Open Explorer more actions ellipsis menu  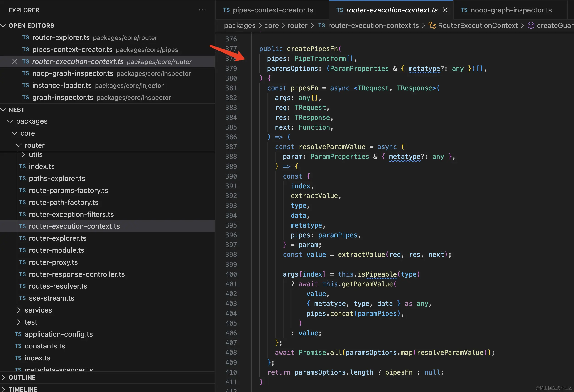click(202, 10)
